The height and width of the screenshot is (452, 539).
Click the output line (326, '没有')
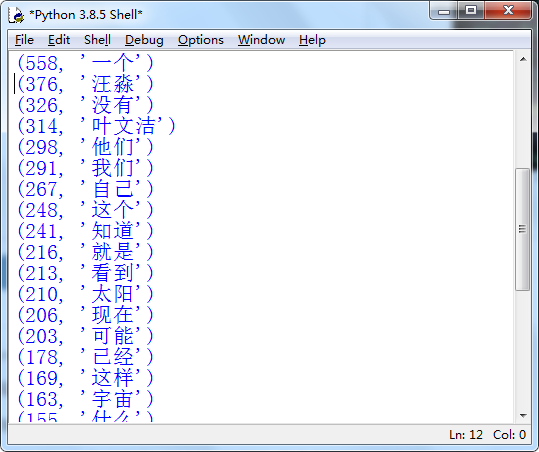(x=85, y=105)
